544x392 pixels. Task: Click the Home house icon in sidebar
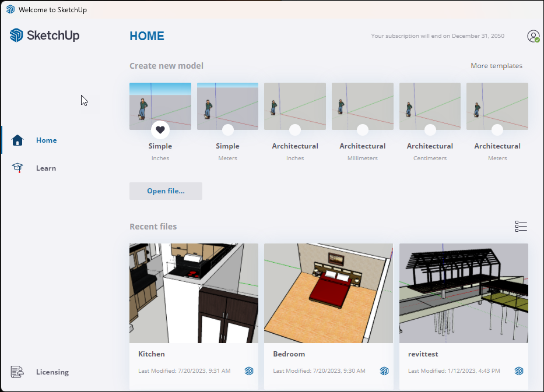click(x=17, y=140)
